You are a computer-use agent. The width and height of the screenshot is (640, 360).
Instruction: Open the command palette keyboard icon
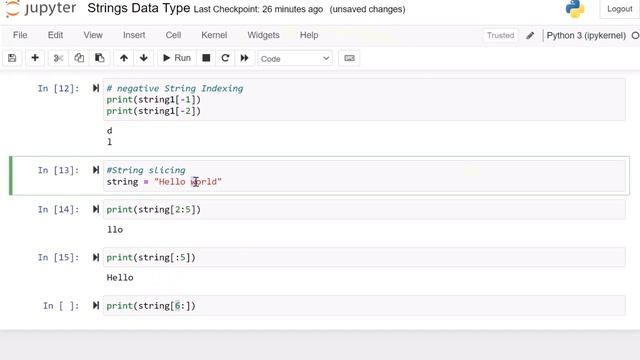coord(349,58)
